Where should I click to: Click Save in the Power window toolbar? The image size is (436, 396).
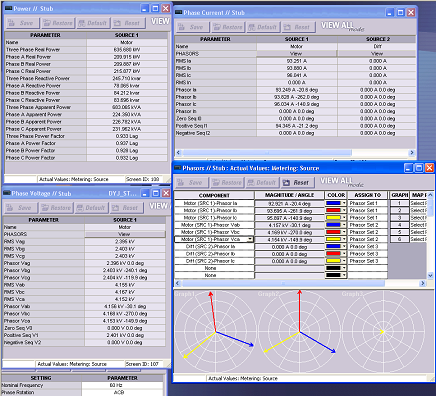click(x=22, y=23)
